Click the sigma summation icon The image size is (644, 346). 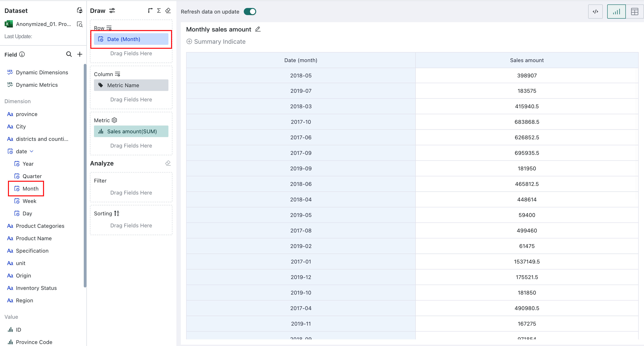159,10
